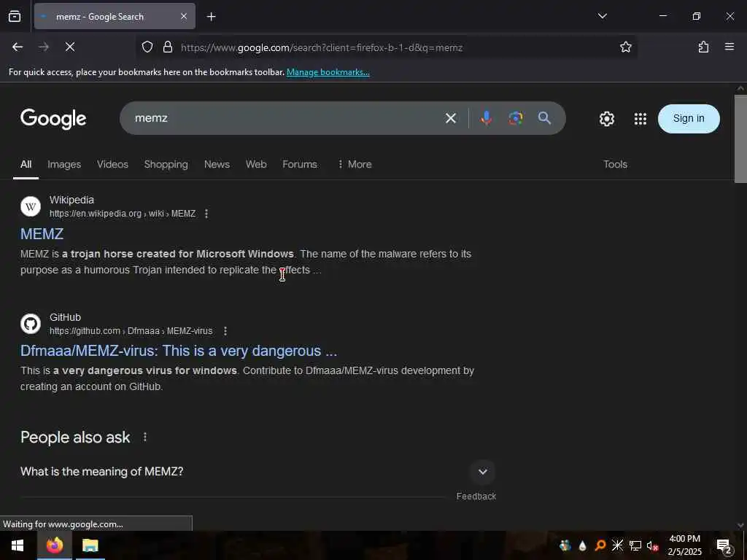Click the github.com Dfmaaa breadcrumb URL
The height and width of the screenshot is (560, 747).
click(131, 331)
